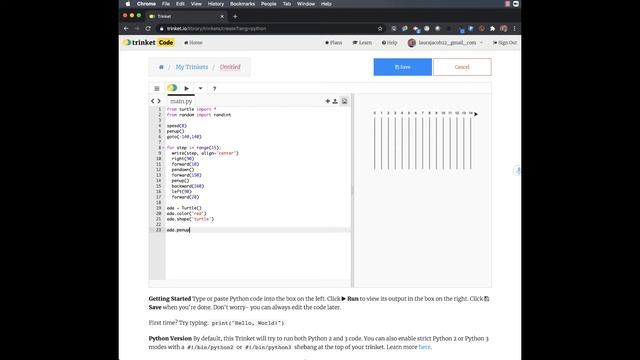
Task: Open Window menu in menu bar
Action: [306, 4]
